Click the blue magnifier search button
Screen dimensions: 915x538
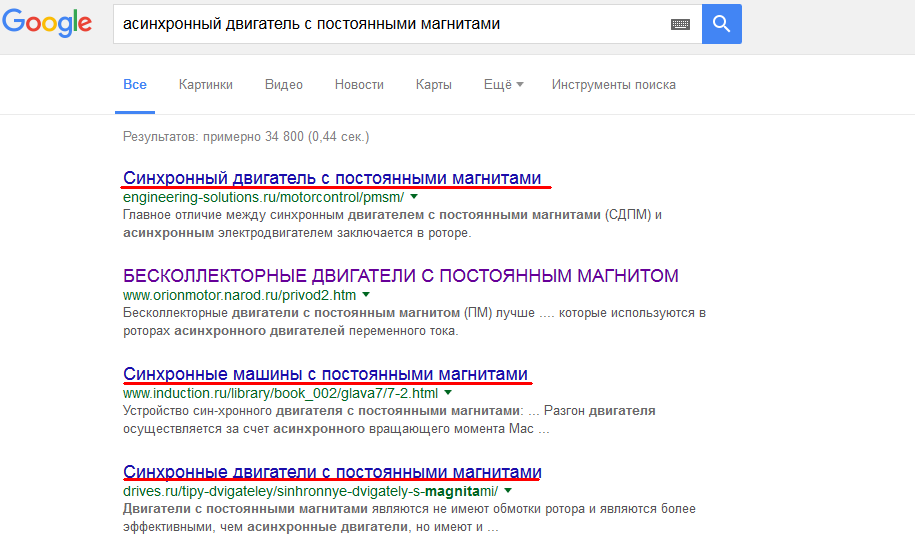tap(722, 24)
